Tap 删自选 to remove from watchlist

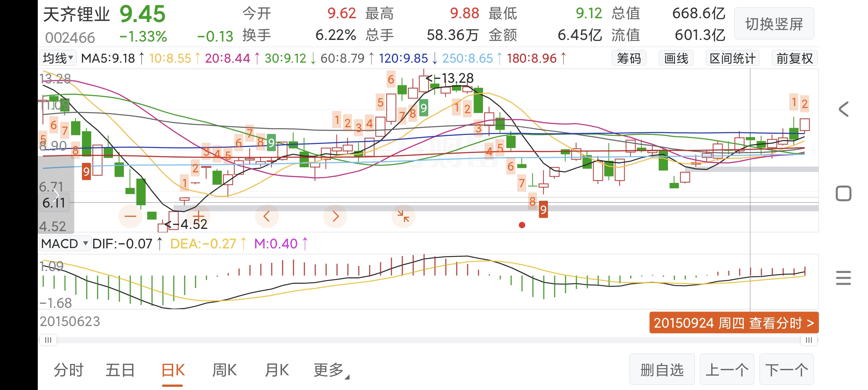[x=662, y=370]
